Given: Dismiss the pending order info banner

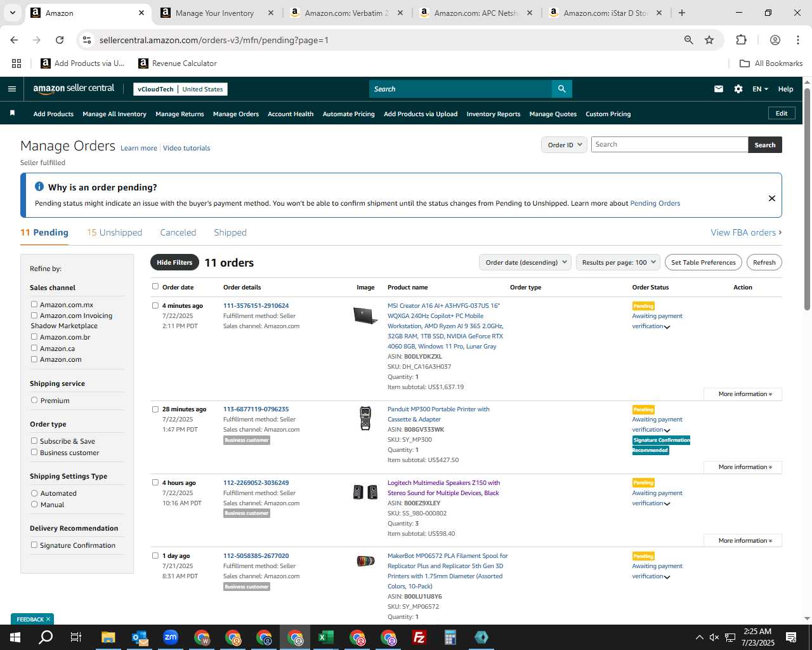Looking at the screenshot, I should pyautogui.click(x=772, y=198).
